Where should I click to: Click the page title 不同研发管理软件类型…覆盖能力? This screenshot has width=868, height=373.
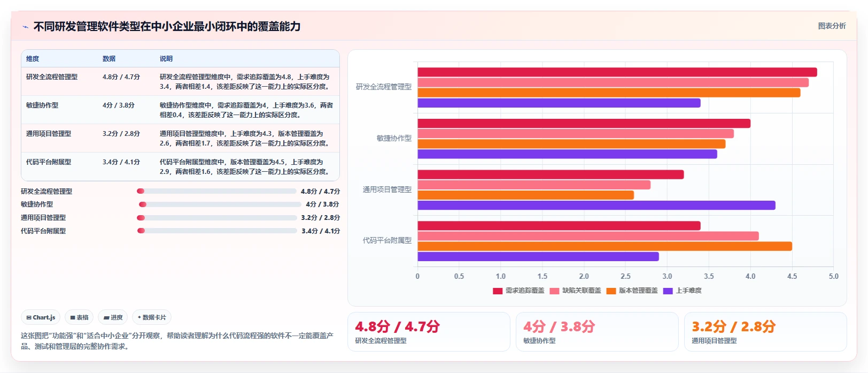tap(167, 26)
